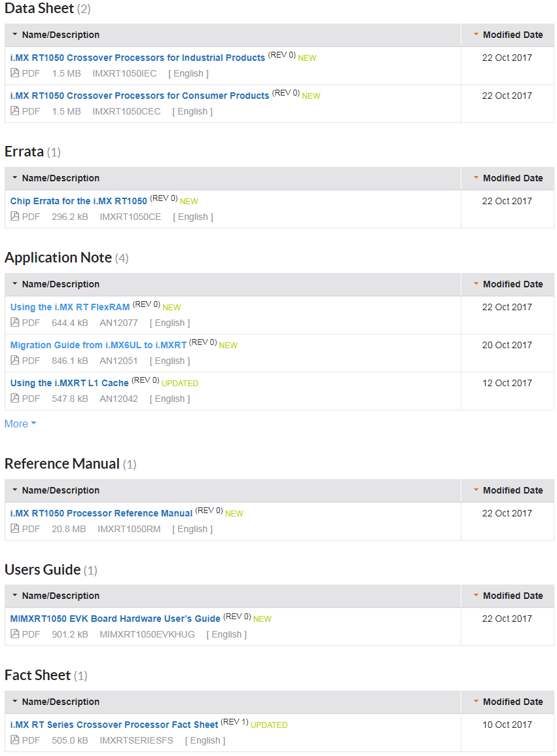
Task: Click the PDF icon for FlexRAM application note
Action: pyautogui.click(x=15, y=323)
